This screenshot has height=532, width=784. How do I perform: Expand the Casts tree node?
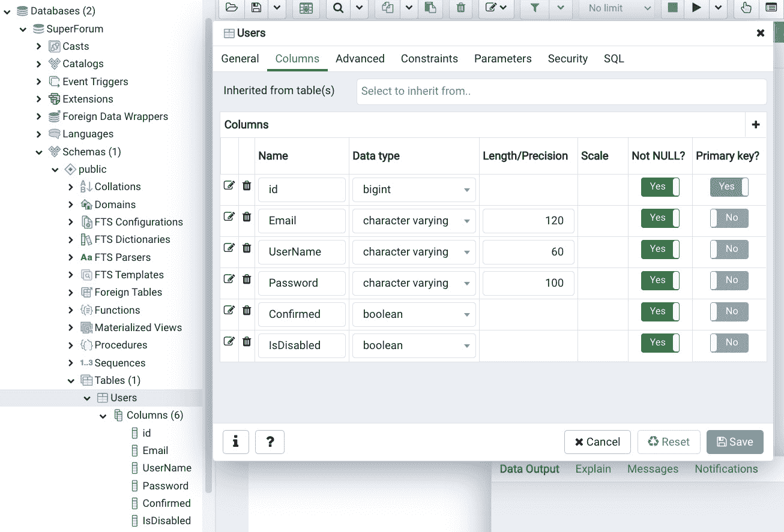38,46
